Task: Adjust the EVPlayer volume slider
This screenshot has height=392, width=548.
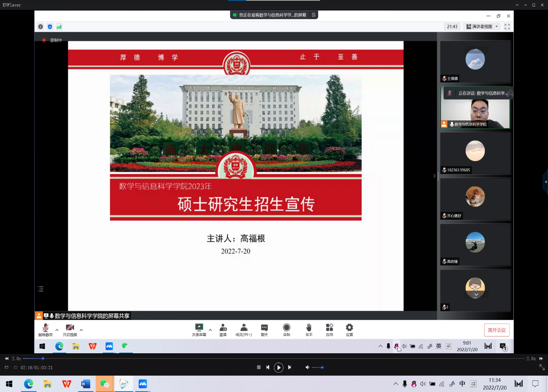Action: [317, 367]
